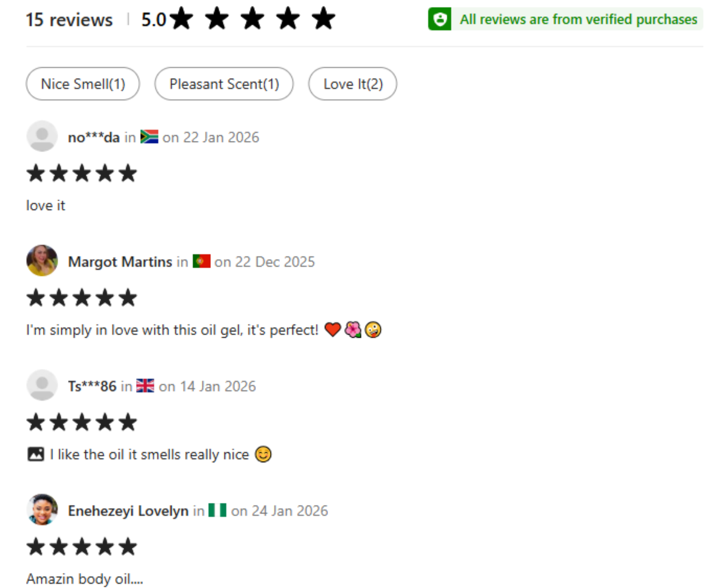This screenshot has height=588, width=712.
Task: Filter reviews by Nice Smell(1) tag
Action: click(83, 84)
